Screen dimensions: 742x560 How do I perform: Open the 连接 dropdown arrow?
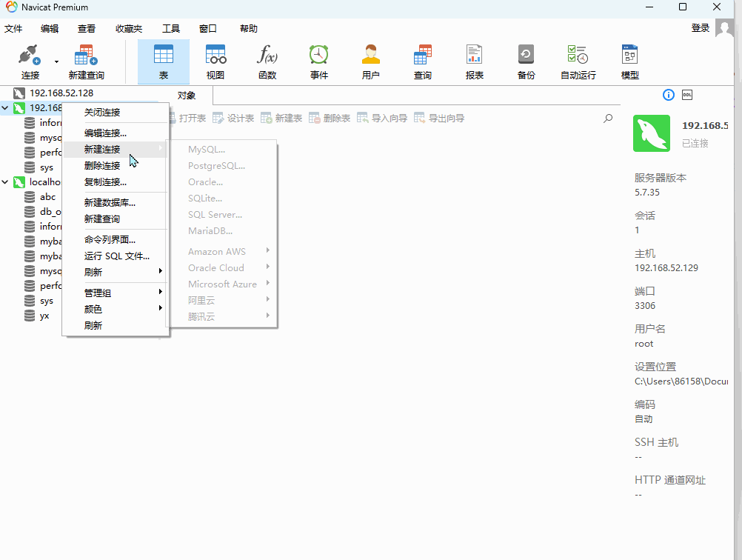point(56,61)
